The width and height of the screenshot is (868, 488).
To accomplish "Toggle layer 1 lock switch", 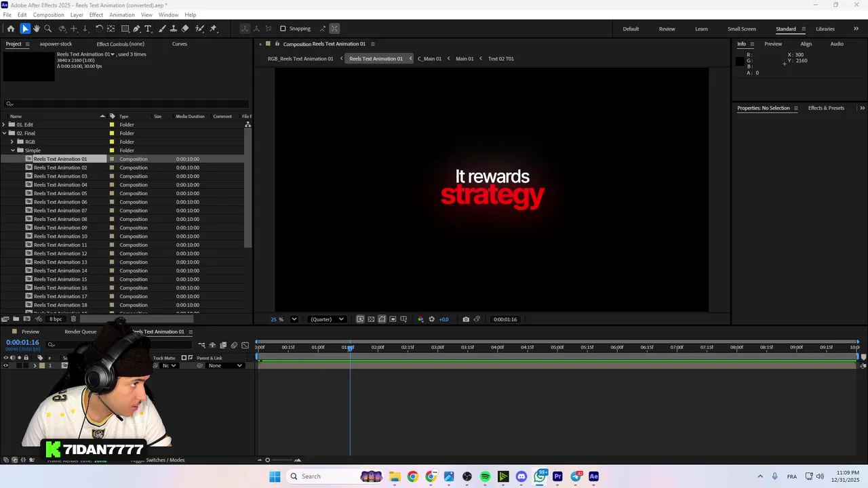I will click(26, 365).
